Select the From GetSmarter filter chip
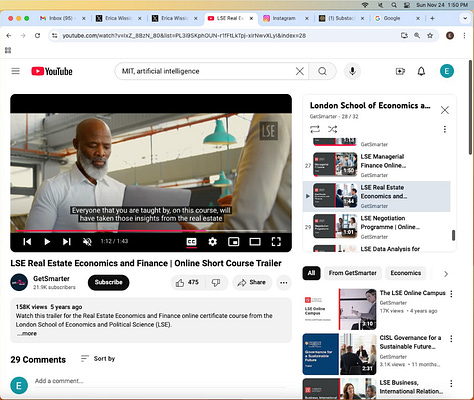This screenshot has height=400, width=474. (353, 273)
